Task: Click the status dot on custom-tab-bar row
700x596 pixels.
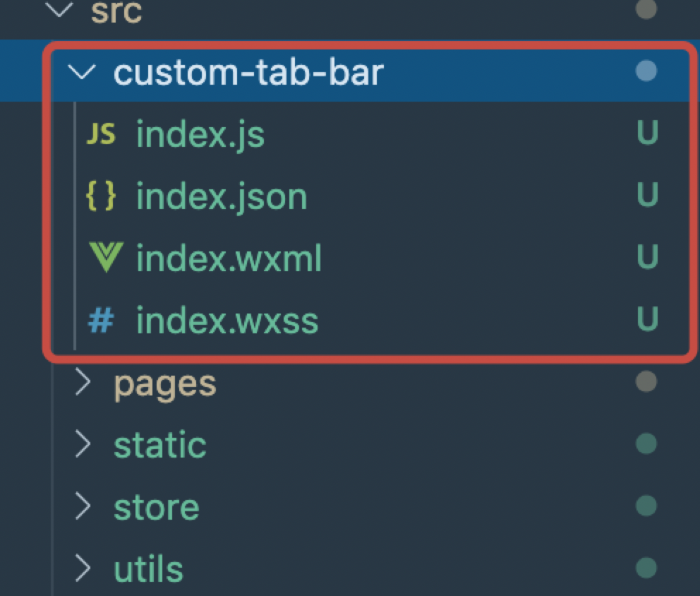Action: [x=646, y=71]
